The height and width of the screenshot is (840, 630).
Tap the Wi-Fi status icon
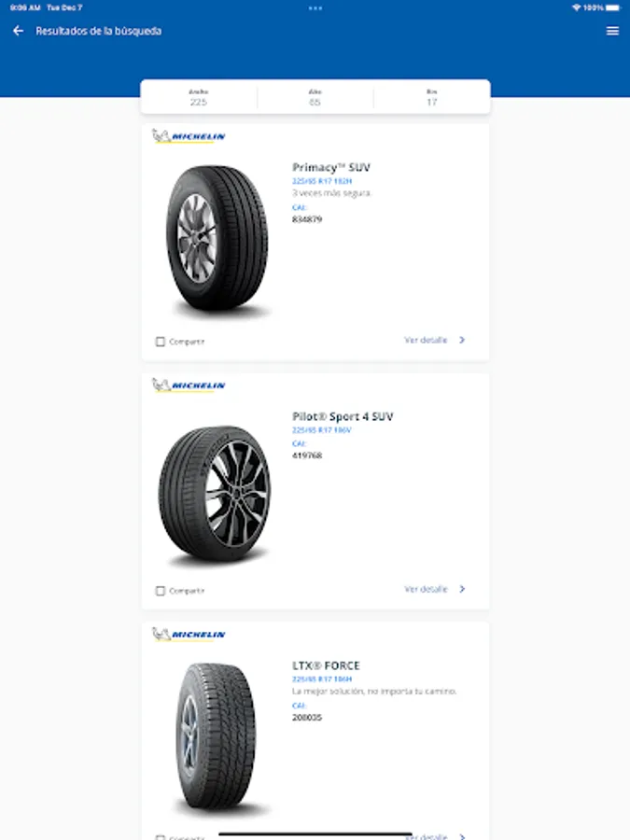pos(576,7)
